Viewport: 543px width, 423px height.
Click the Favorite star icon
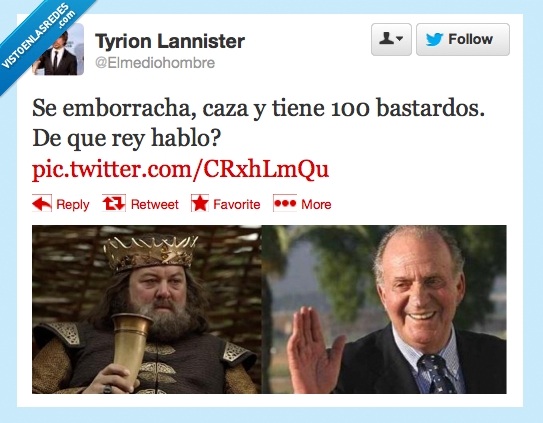point(200,203)
